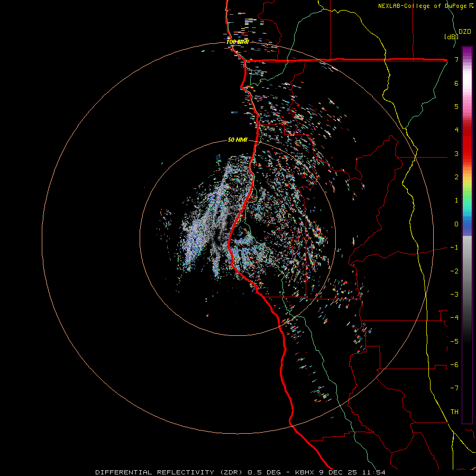Click the -2 value on the color scale
Image resolution: width=476 pixels, height=476 pixels.
coord(454,271)
